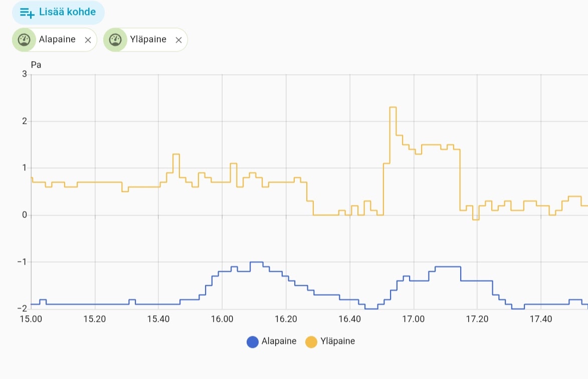588x379 pixels.
Task: Toggle Alapaine series via legend text
Action: click(x=279, y=341)
